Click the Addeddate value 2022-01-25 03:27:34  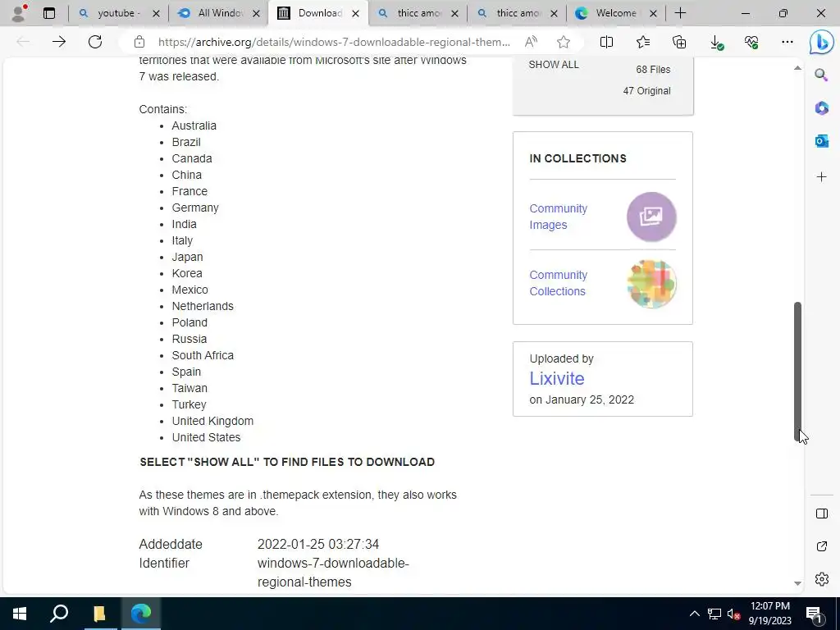pos(317,545)
